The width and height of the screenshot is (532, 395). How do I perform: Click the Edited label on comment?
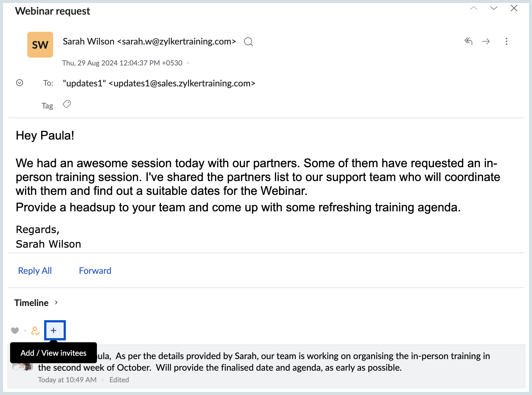point(119,380)
